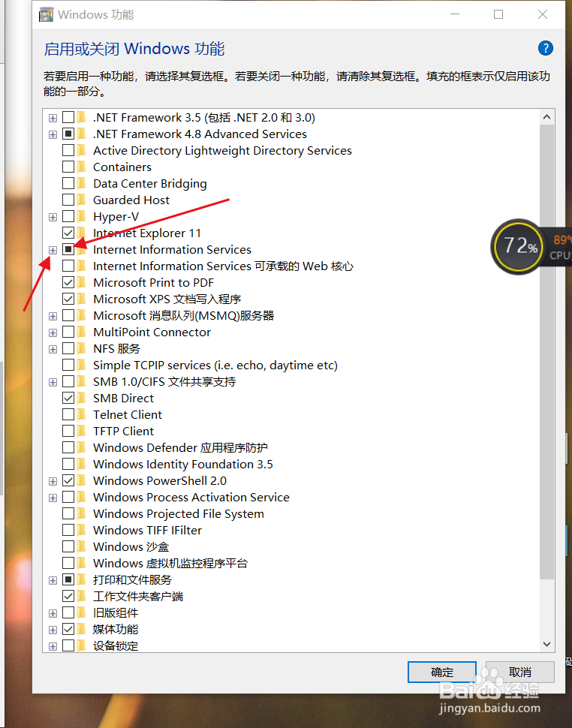This screenshot has height=728, width=572.
Task: Check the Data Center Bridging box
Action: pos(68,183)
